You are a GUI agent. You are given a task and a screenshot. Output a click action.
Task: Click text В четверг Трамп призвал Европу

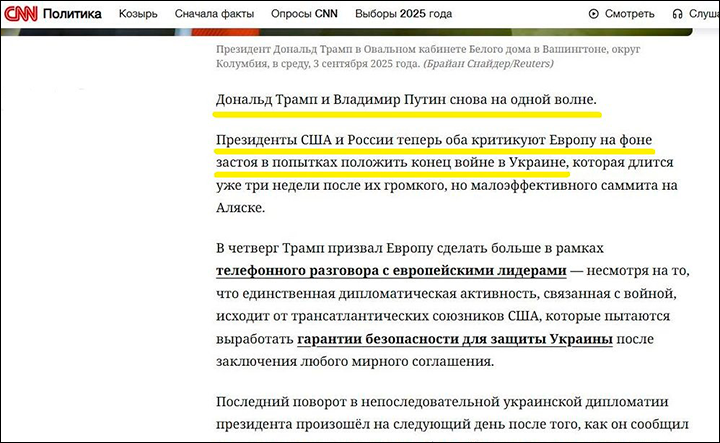pyautogui.click(x=325, y=248)
